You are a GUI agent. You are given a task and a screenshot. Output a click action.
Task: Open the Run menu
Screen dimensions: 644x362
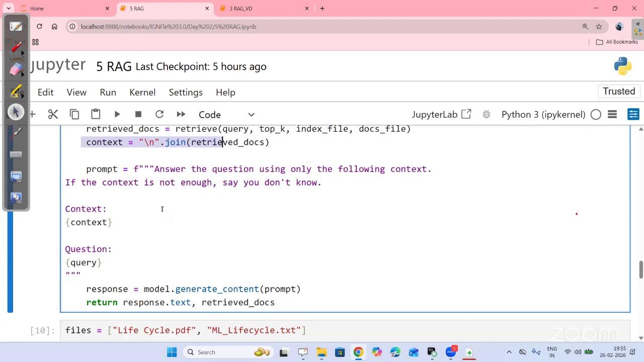point(108,93)
